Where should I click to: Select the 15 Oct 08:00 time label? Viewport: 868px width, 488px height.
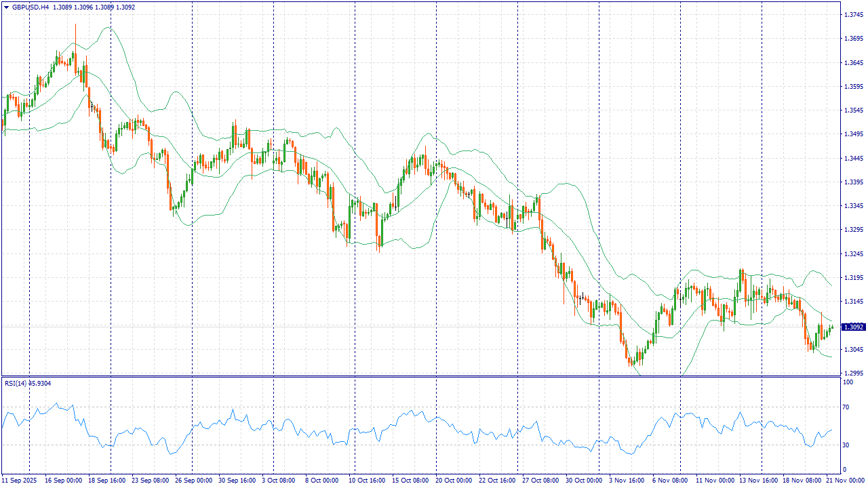[411, 480]
